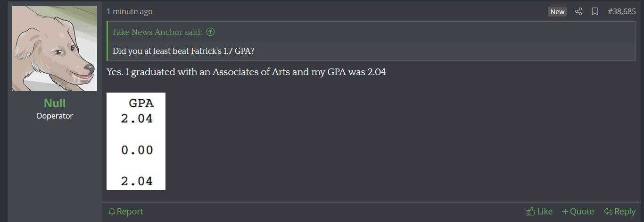The width and height of the screenshot is (644, 222).
Task: Click the reply arrow icon
Action: [608, 212]
